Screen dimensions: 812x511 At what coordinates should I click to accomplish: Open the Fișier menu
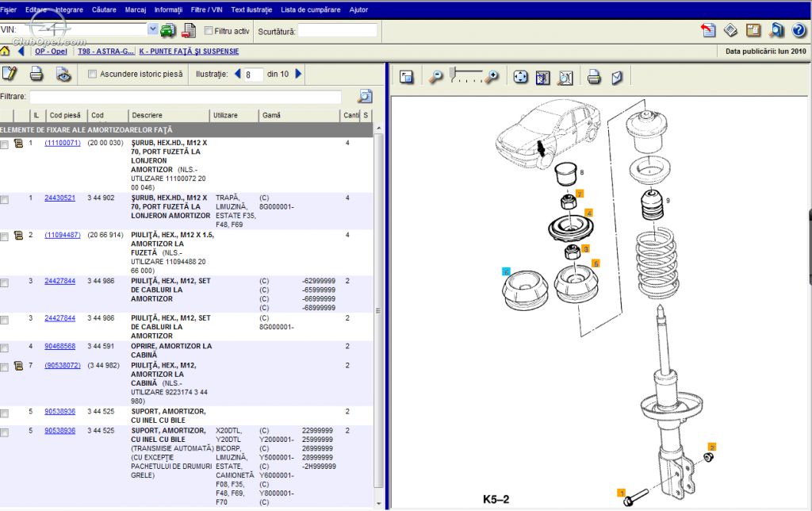pyautogui.click(x=8, y=10)
